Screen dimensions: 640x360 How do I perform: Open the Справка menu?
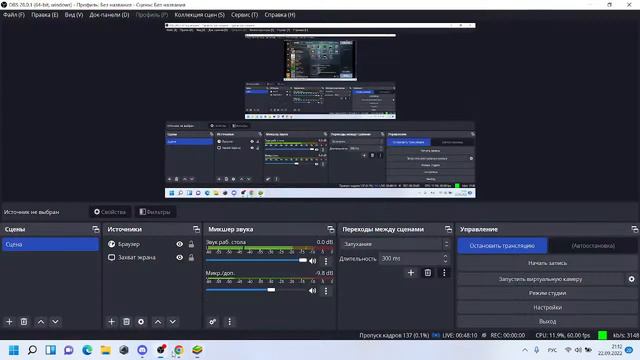tap(280, 15)
